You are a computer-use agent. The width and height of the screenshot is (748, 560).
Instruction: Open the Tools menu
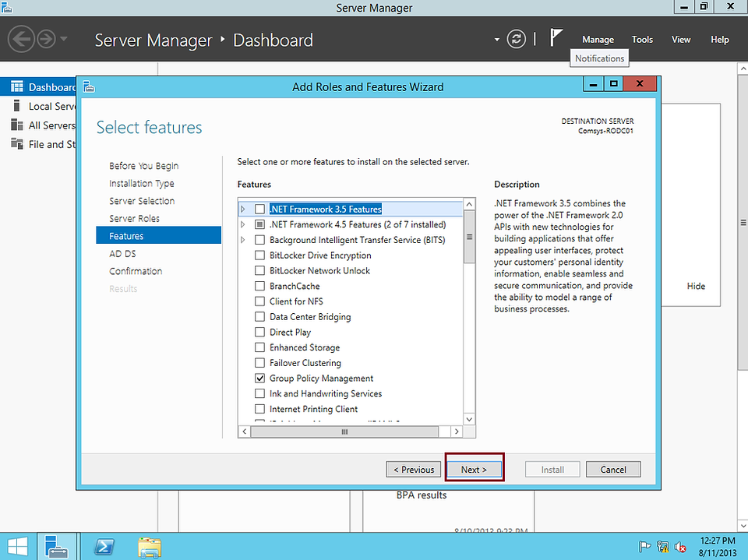642,40
